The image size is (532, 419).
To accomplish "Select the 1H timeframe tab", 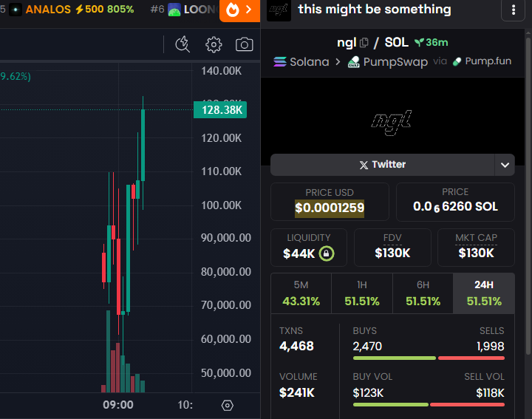I will tap(362, 293).
